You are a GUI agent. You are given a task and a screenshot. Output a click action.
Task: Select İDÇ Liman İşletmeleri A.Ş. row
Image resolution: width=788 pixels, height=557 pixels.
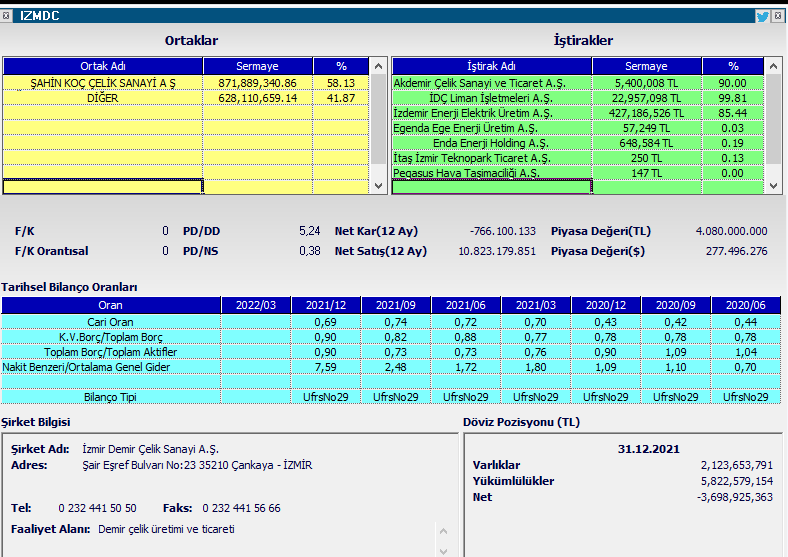[x=578, y=98]
